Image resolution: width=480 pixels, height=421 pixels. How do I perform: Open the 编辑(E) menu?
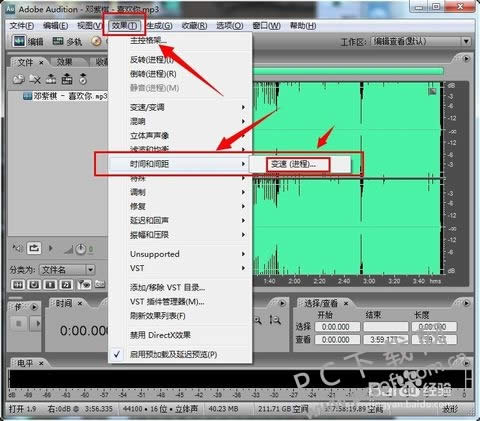56,26
